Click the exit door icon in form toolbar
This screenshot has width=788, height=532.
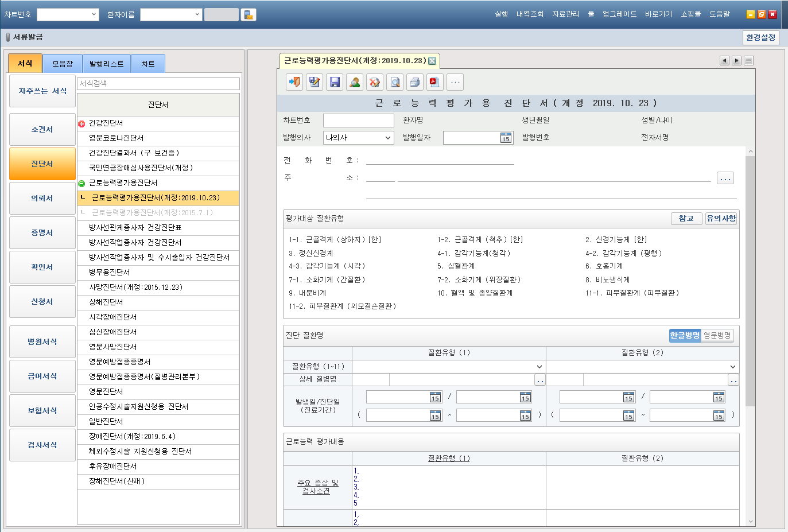pos(294,82)
